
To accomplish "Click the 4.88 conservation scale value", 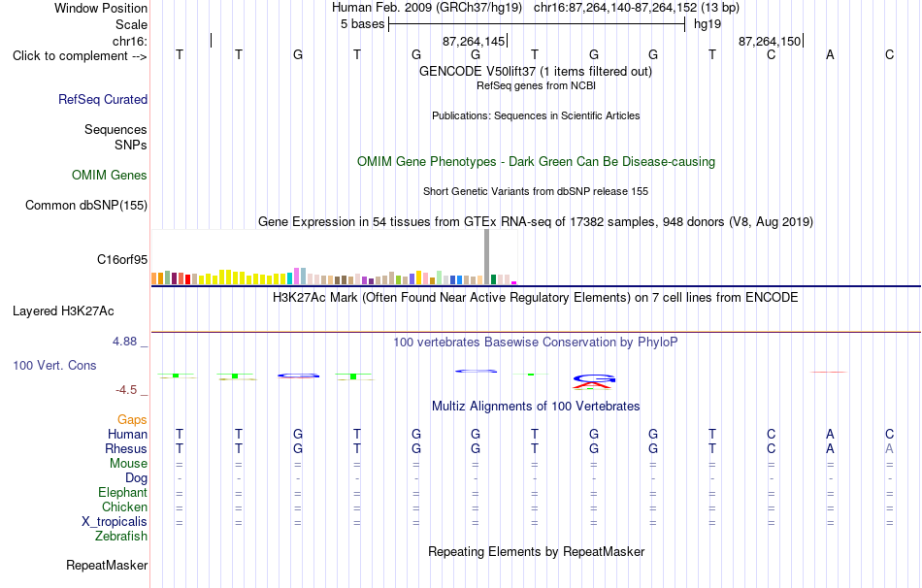I will click(x=124, y=342).
